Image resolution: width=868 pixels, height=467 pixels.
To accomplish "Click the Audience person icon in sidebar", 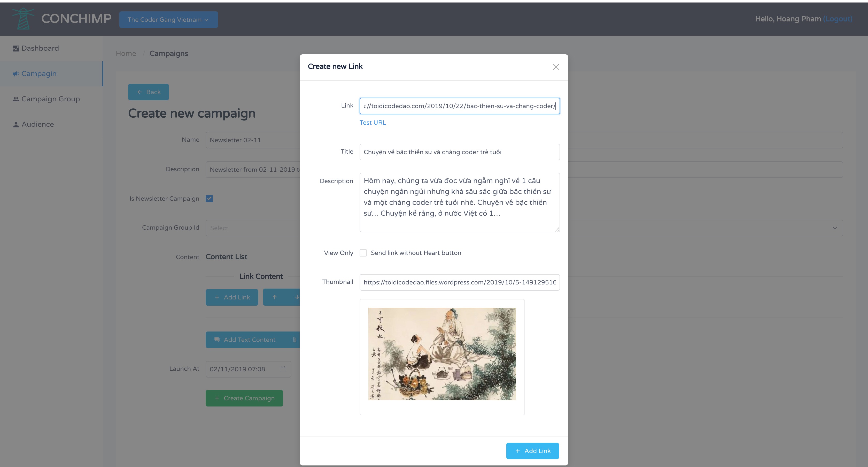I will click(16, 124).
